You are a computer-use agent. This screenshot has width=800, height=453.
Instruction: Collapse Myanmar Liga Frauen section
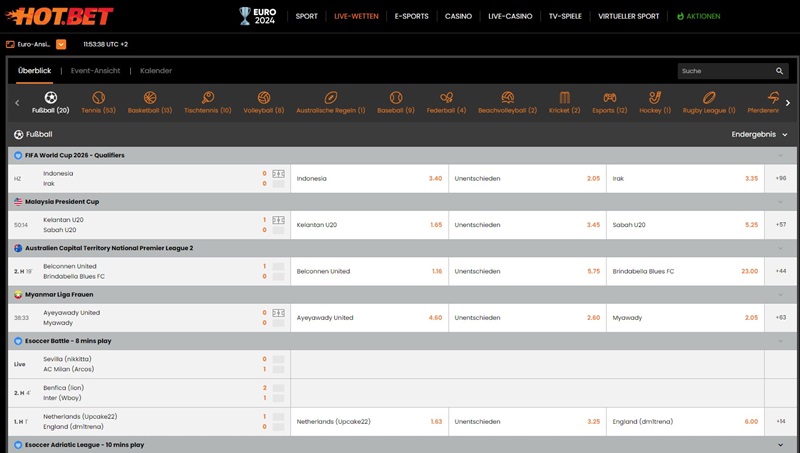coord(780,295)
